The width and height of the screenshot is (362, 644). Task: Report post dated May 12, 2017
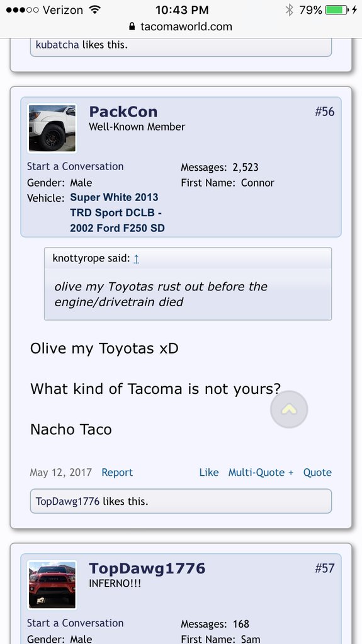coord(117,473)
